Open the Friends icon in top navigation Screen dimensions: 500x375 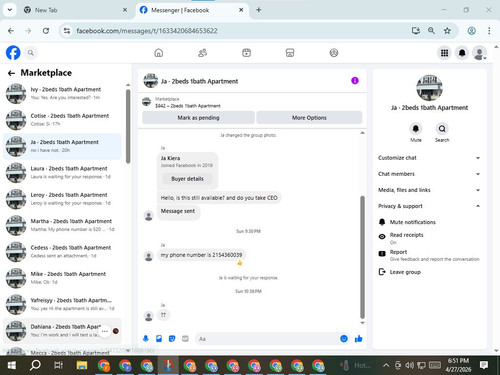202,53
